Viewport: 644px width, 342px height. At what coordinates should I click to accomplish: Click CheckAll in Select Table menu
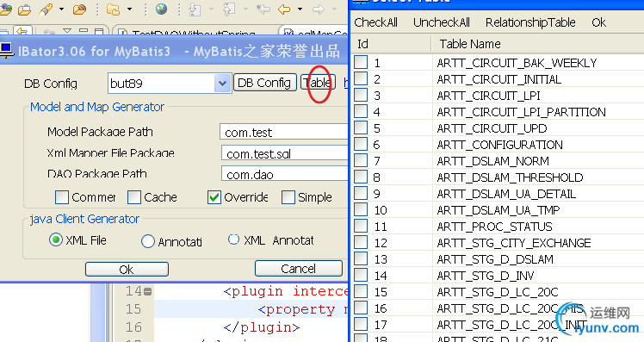pos(375,22)
